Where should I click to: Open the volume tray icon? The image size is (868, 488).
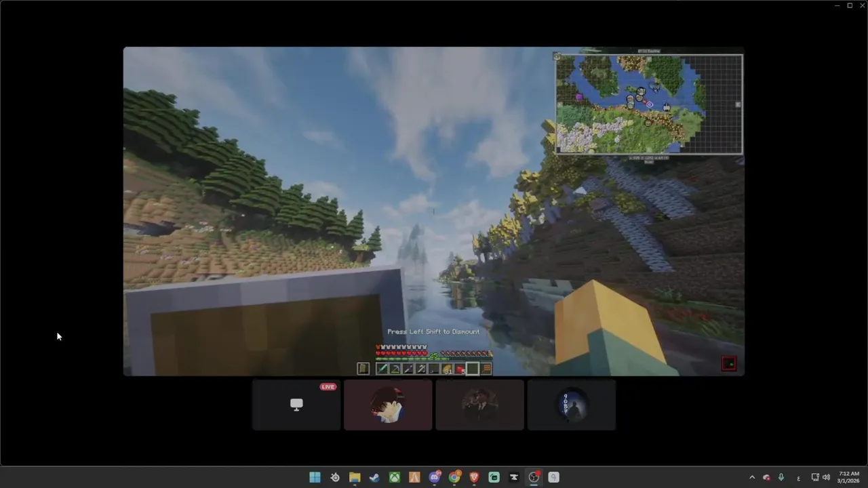[826, 477]
